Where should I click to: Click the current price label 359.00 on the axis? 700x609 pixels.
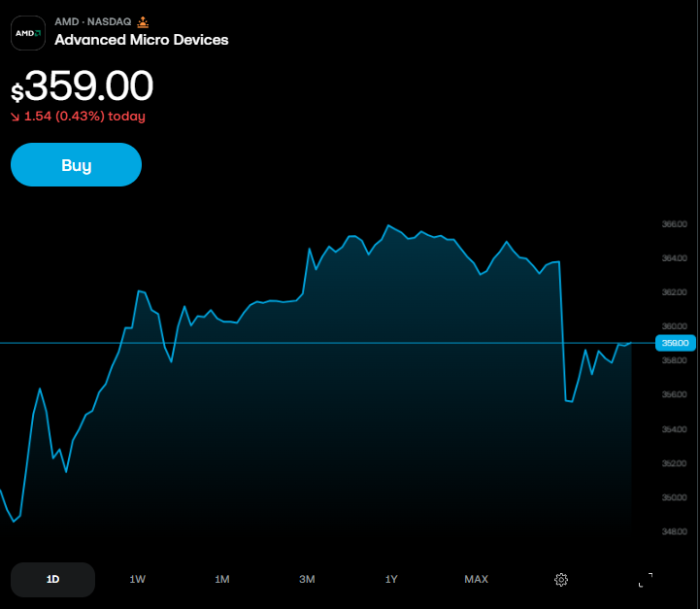[676, 343]
